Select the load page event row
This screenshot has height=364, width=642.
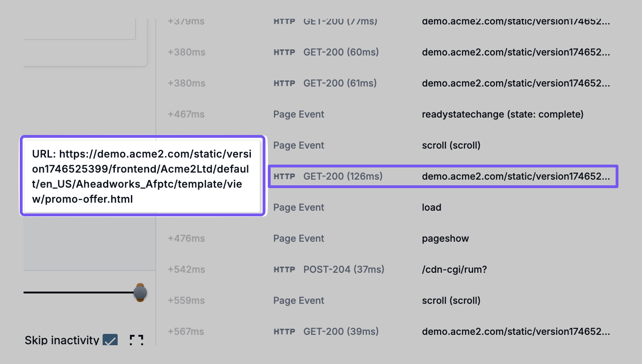click(431, 207)
